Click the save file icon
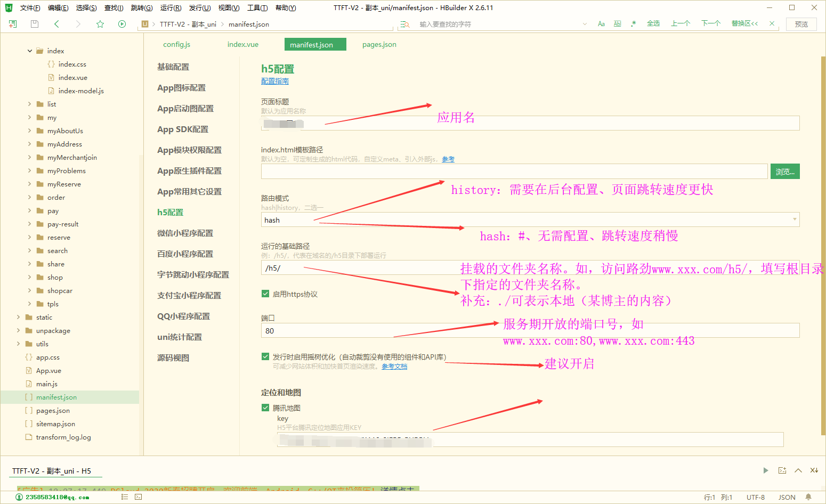The width and height of the screenshot is (826, 504). click(35, 24)
